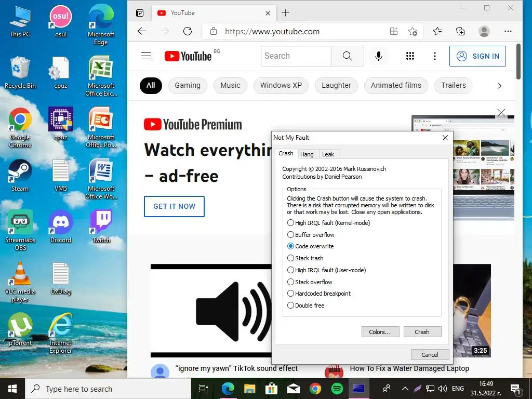This screenshot has height=399, width=532.
Task: Filter videos by Music chip
Action: [x=230, y=86]
